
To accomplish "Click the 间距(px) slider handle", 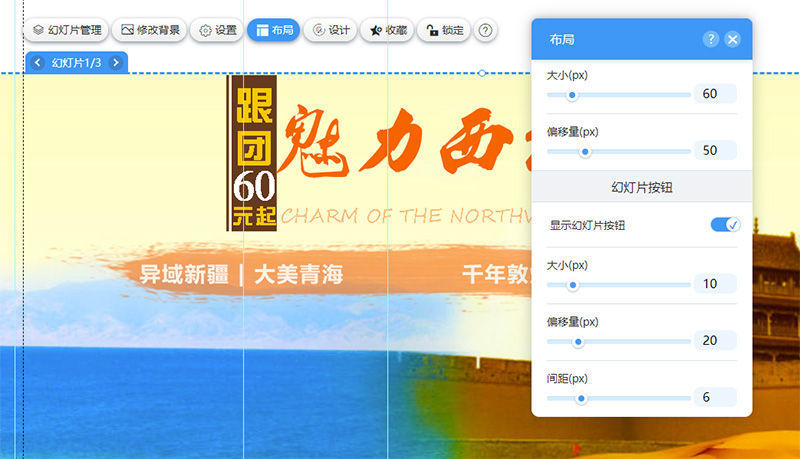I will [x=581, y=398].
